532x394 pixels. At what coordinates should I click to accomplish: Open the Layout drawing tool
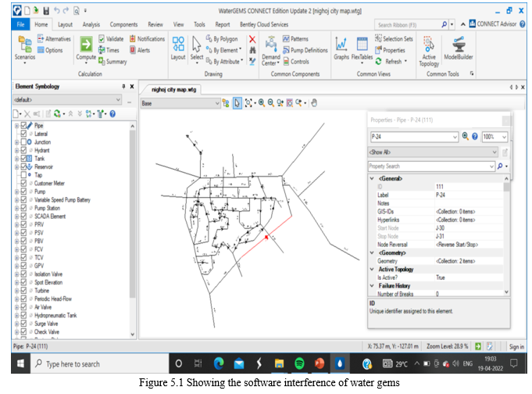(178, 48)
